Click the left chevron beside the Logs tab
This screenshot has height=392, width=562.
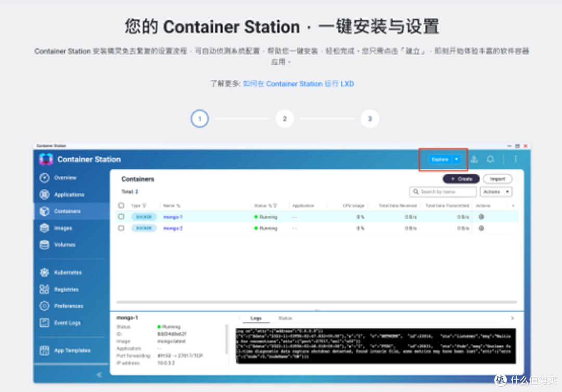click(x=239, y=318)
